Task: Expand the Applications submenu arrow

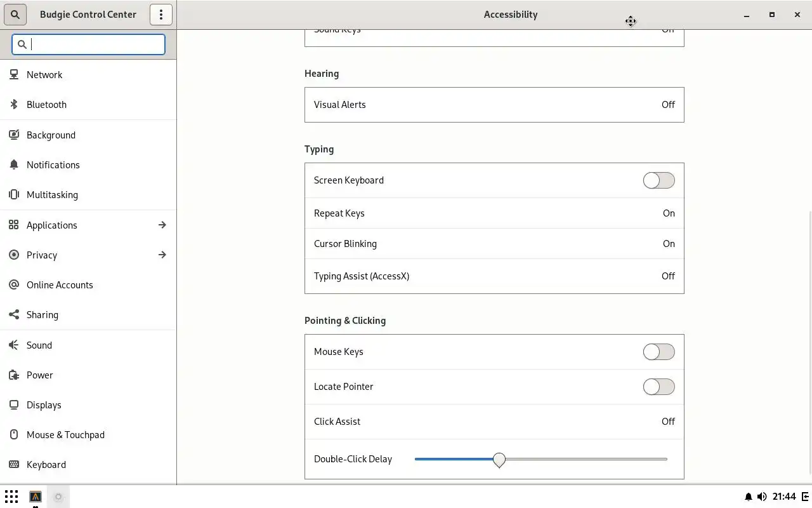Action: point(162,225)
